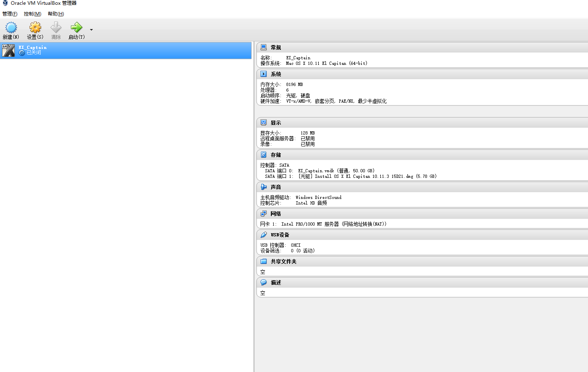Click the Network (网络) section icon
Viewport: 588px width, 372px height.
point(263,214)
